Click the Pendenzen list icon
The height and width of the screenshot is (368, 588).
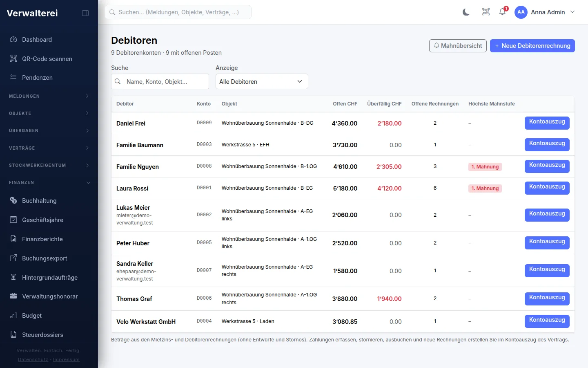(x=13, y=77)
